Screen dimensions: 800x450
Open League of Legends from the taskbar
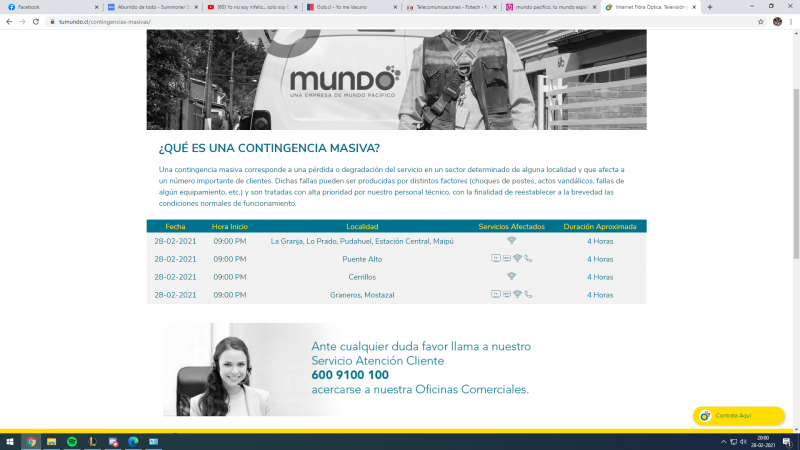92,442
